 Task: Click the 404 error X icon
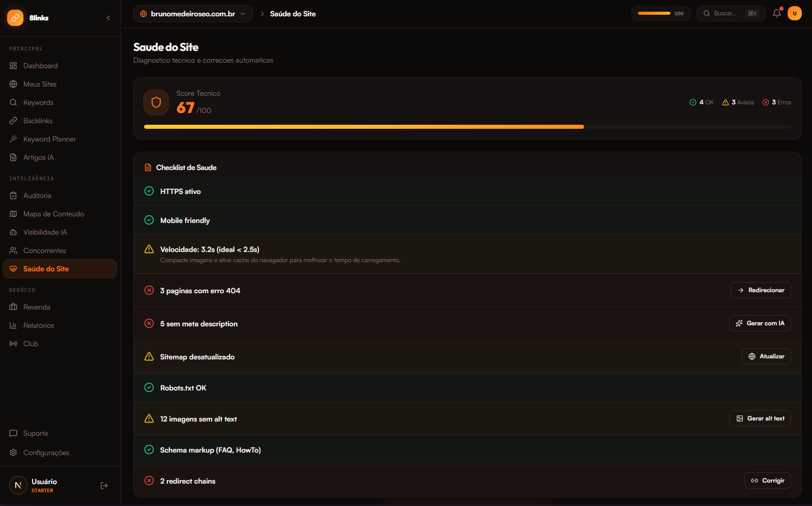149,290
